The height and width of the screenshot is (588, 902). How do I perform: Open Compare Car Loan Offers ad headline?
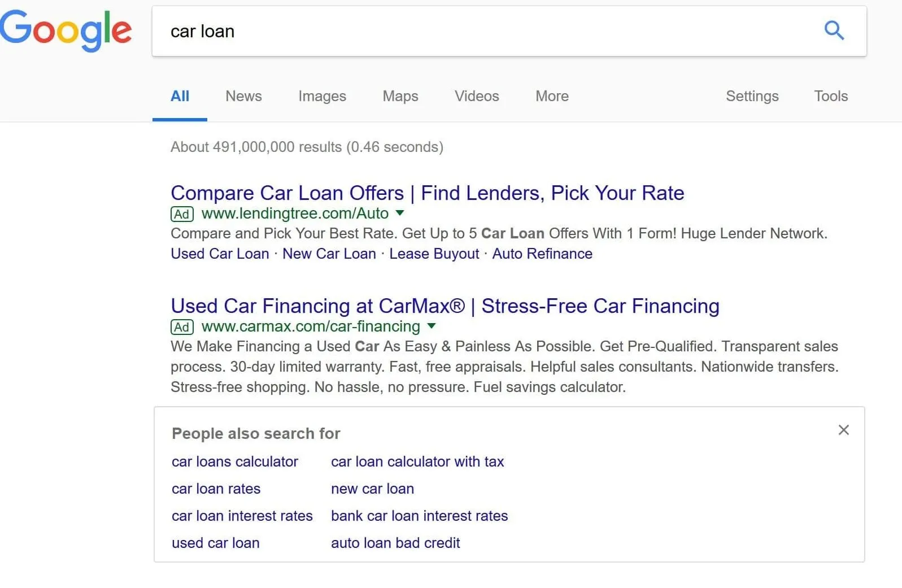pos(427,193)
